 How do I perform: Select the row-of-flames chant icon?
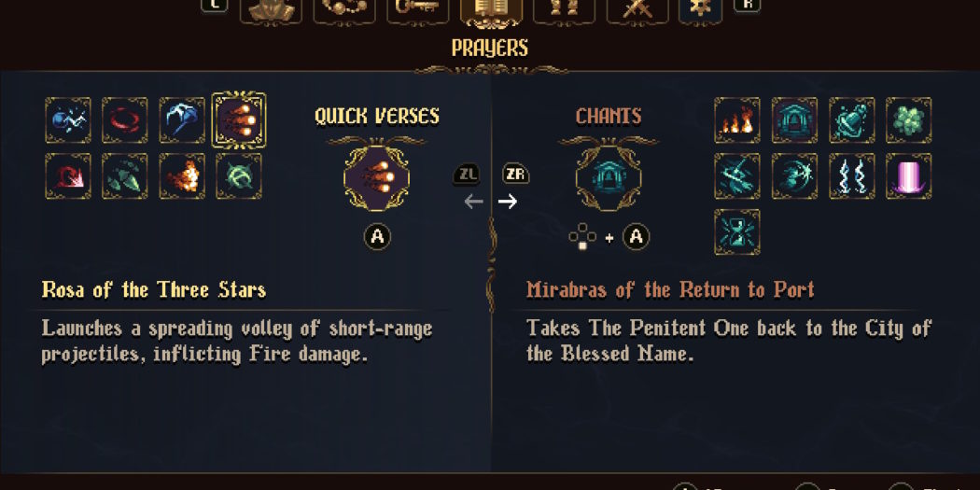pyautogui.click(x=737, y=121)
